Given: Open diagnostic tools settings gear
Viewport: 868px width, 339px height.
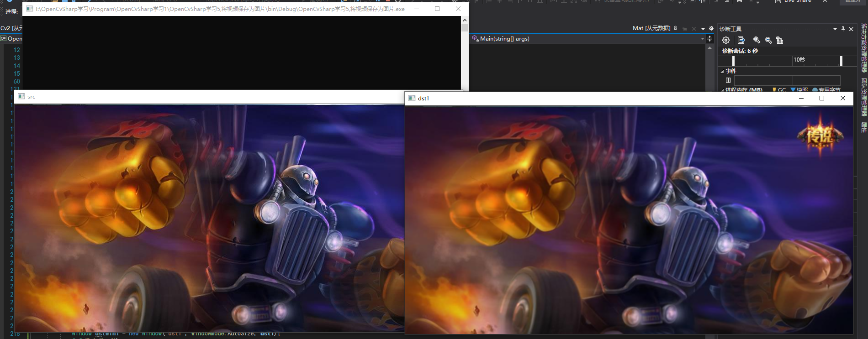Looking at the screenshot, I should 726,40.
